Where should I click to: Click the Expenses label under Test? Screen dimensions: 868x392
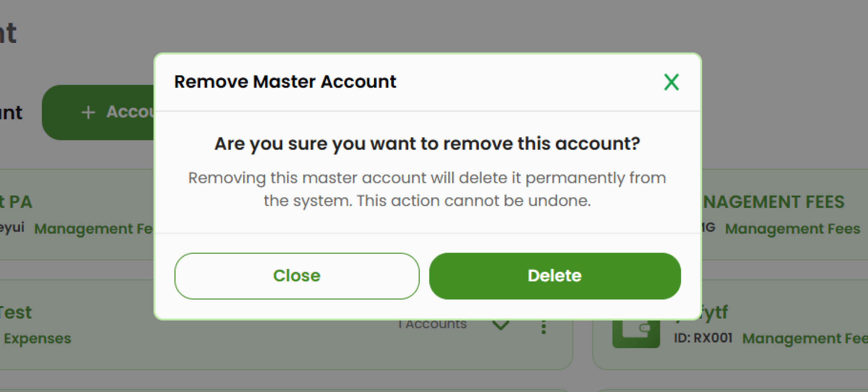(x=37, y=338)
